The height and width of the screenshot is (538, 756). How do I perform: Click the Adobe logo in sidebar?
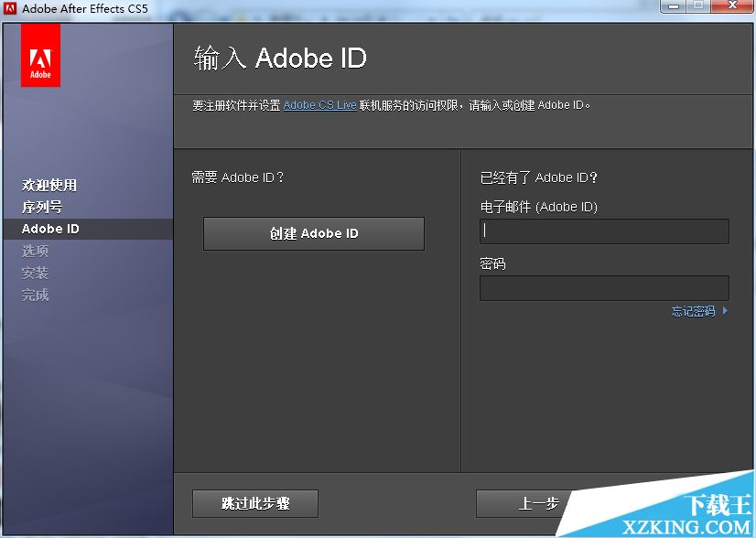(x=40, y=55)
